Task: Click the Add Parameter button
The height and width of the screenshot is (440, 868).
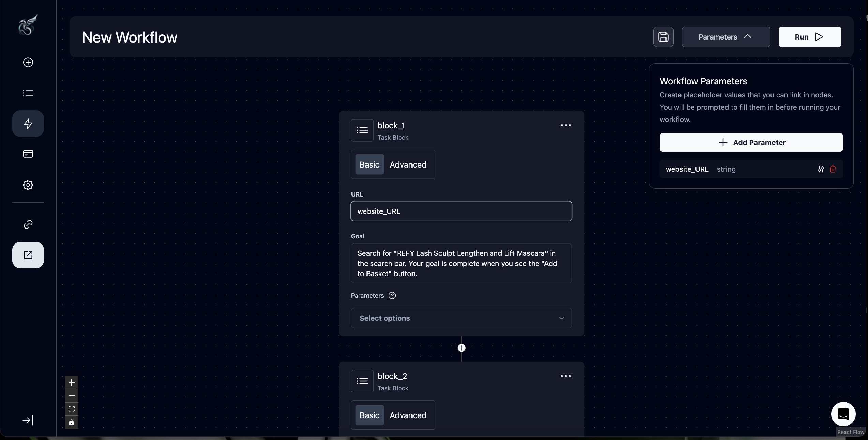Action: click(x=751, y=142)
